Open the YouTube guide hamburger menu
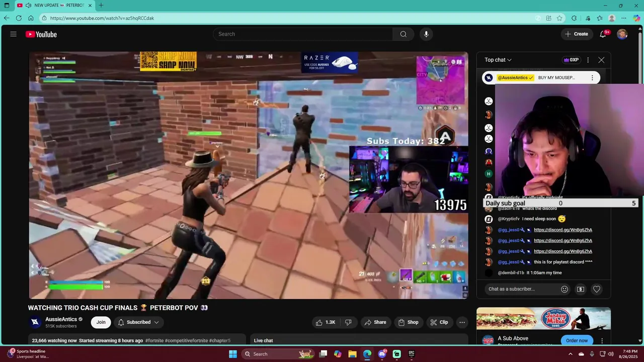Image resolution: width=644 pixels, height=362 pixels. point(14,34)
